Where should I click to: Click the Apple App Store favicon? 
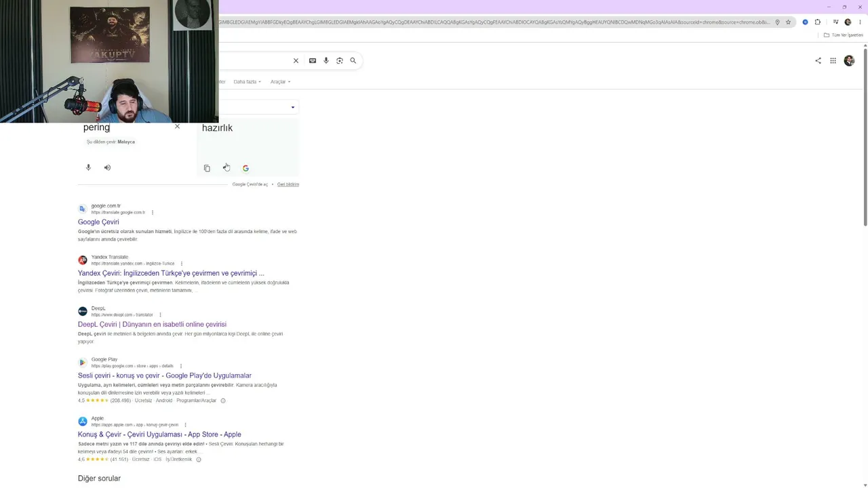(82, 422)
